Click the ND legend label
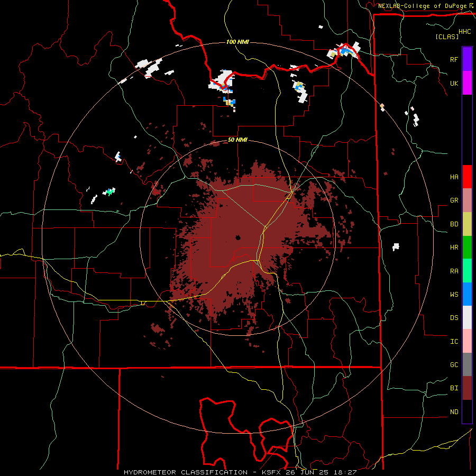476x476 pixels. pos(454,412)
